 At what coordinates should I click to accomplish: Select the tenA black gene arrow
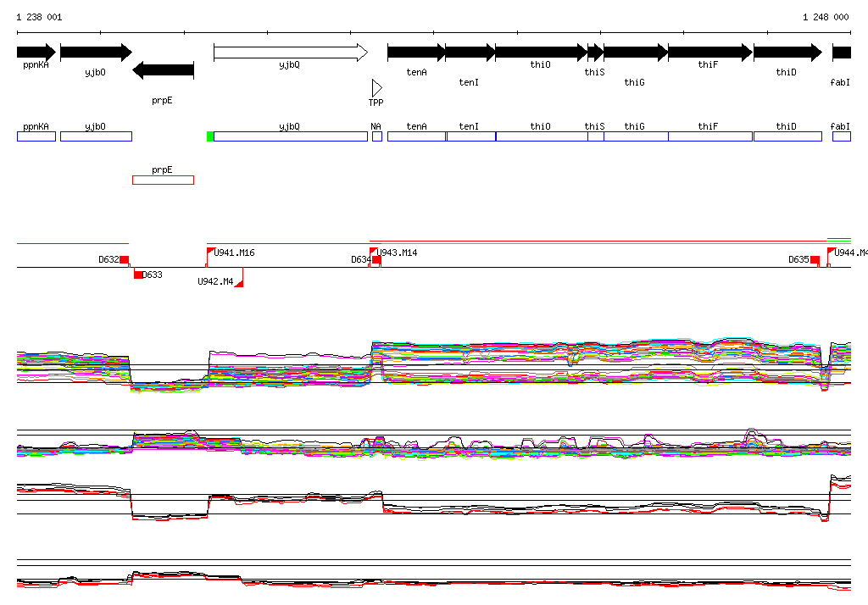click(x=416, y=53)
